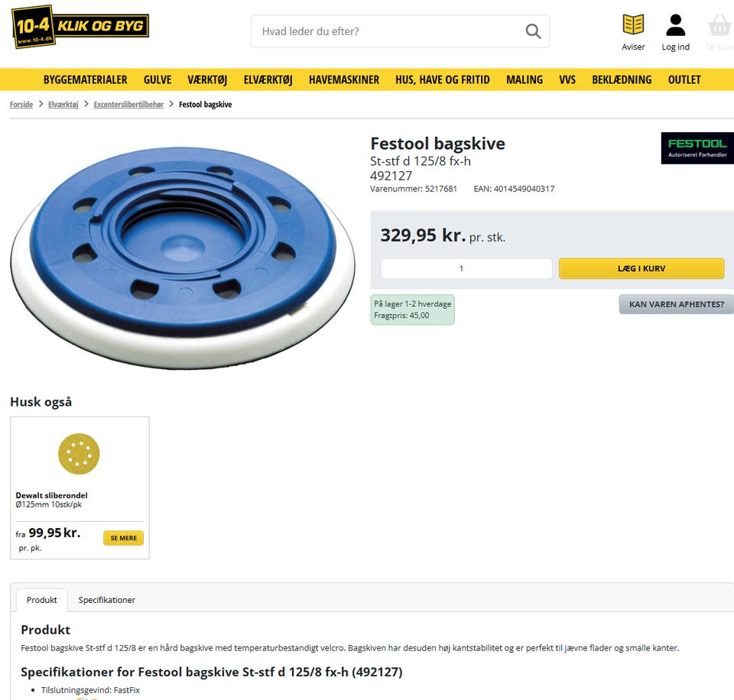This screenshot has width=734, height=700.
Task: Switch to the Specifikationer tab
Action: click(107, 600)
